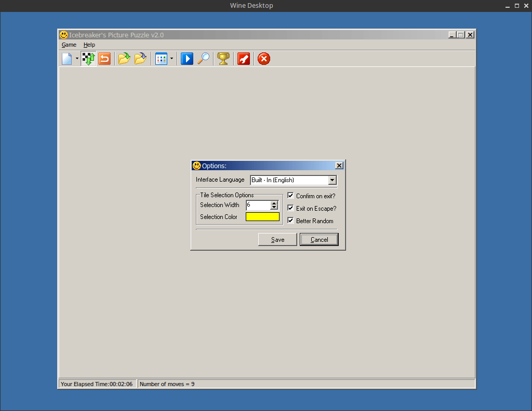This screenshot has height=411, width=532.
Task: Click the Number of moves status text
Action: 167,384
